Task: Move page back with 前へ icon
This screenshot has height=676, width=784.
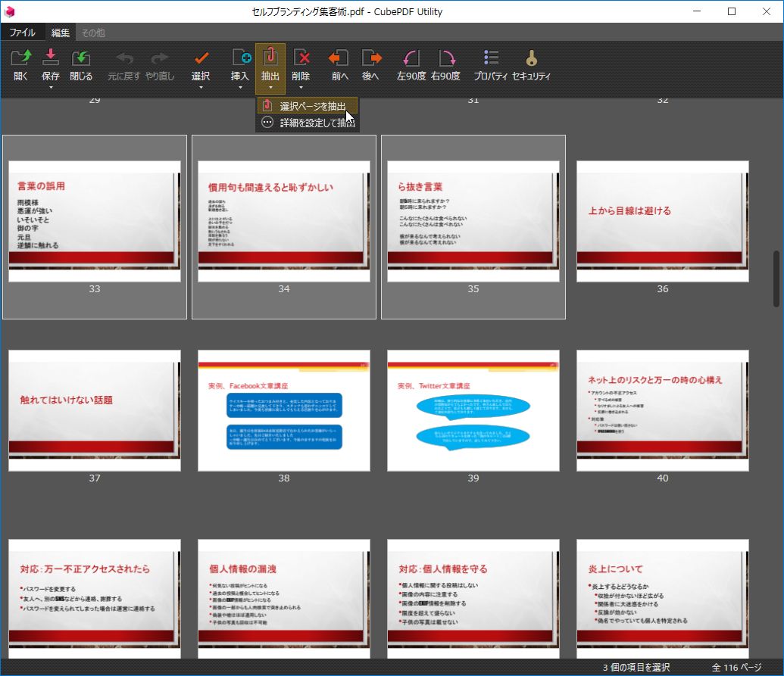Action: 339,58
